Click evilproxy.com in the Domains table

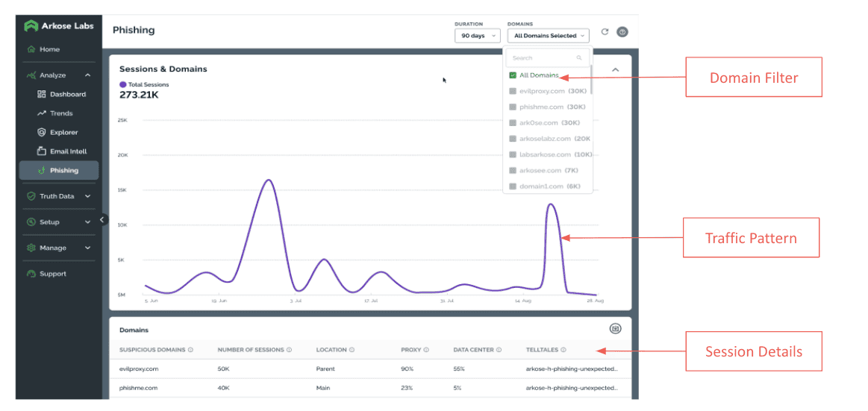(138, 368)
